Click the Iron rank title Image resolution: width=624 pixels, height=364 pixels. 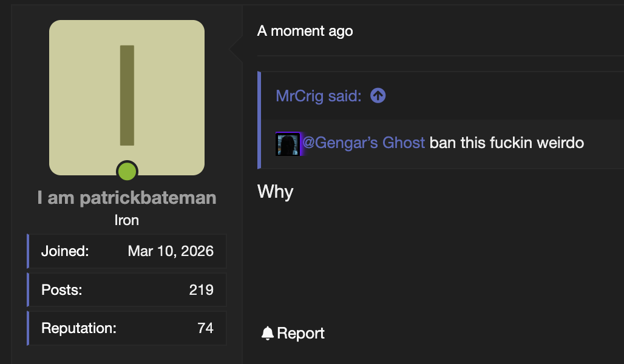click(126, 220)
